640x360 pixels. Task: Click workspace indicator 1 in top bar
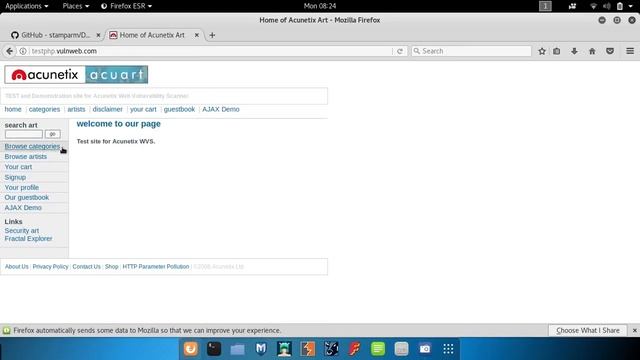coord(545,6)
